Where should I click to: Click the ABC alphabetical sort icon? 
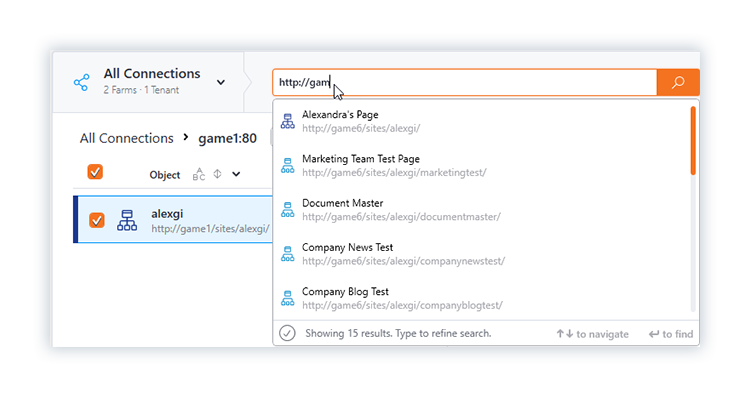[x=199, y=174]
